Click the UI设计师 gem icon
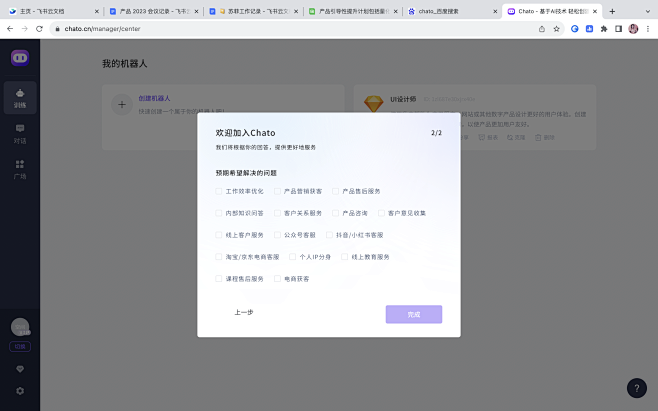 [x=373, y=103]
